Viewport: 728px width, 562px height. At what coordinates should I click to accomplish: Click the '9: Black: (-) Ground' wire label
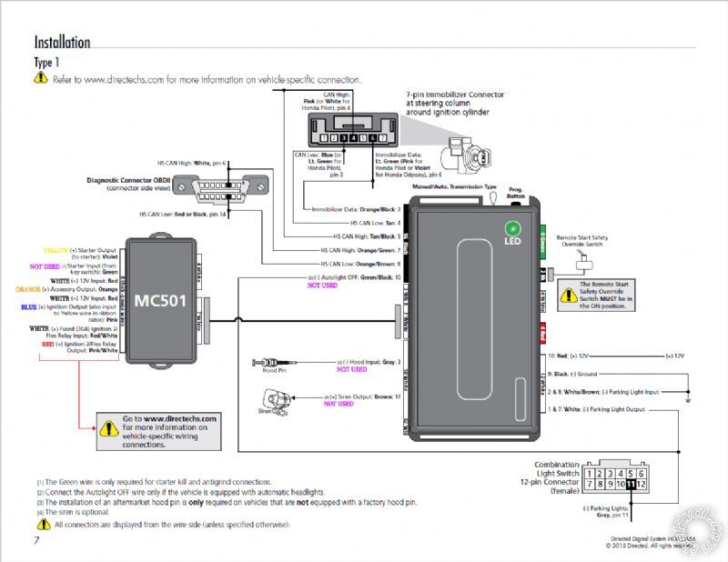click(x=572, y=374)
